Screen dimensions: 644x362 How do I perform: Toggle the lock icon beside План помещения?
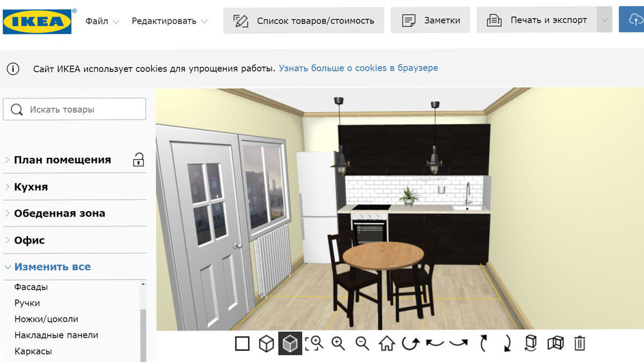pyautogui.click(x=138, y=160)
